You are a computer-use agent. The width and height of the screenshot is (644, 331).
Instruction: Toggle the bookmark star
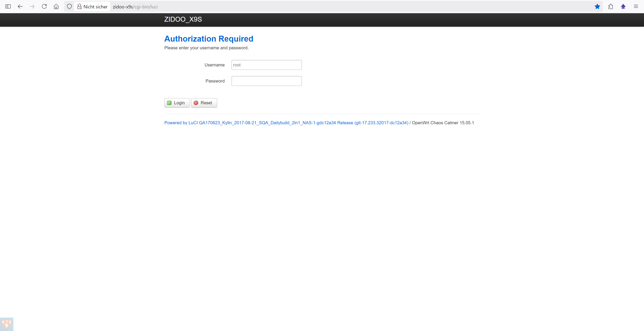coord(597,7)
